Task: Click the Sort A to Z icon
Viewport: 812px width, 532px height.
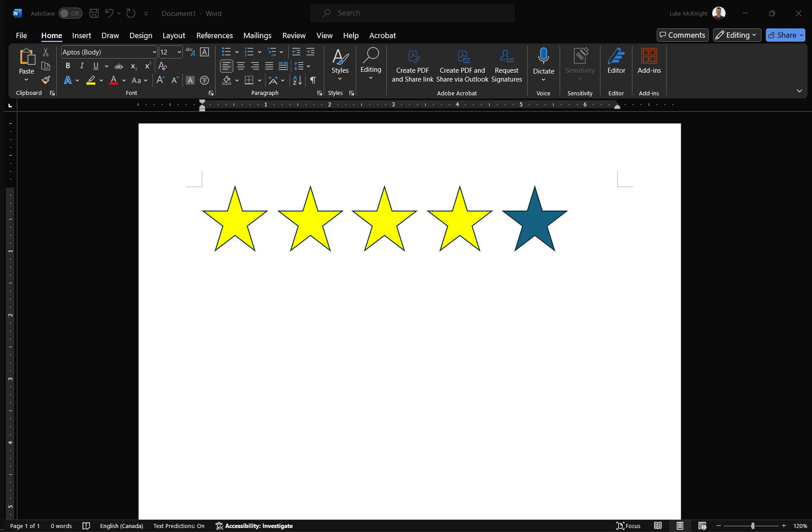Action: click(297, 80)
